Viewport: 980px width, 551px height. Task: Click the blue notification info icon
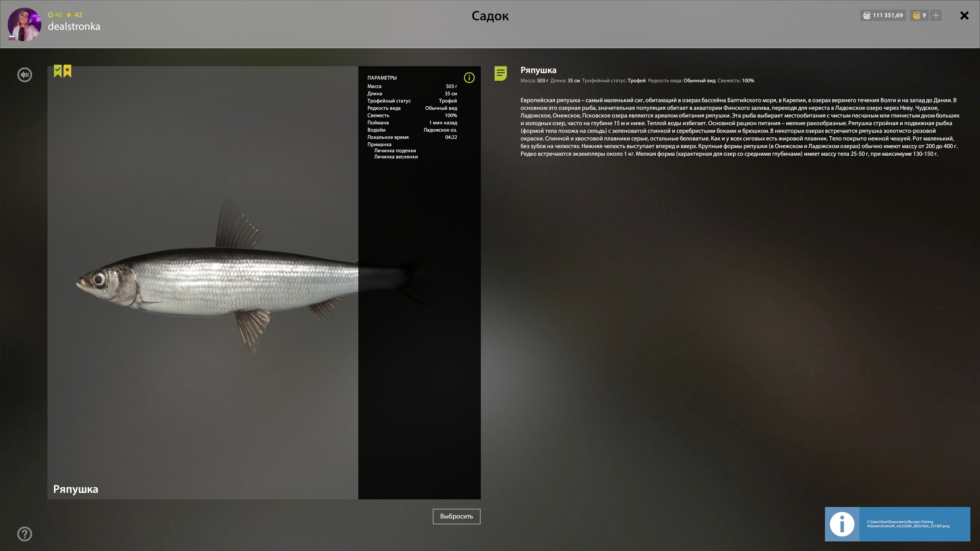click(x=842, y=524)
